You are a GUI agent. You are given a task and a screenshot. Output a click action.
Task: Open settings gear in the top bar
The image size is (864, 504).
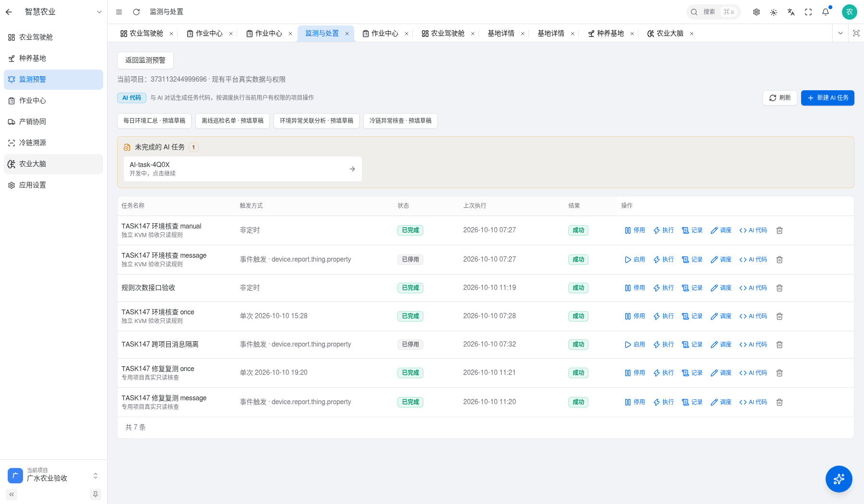point(756,12)
